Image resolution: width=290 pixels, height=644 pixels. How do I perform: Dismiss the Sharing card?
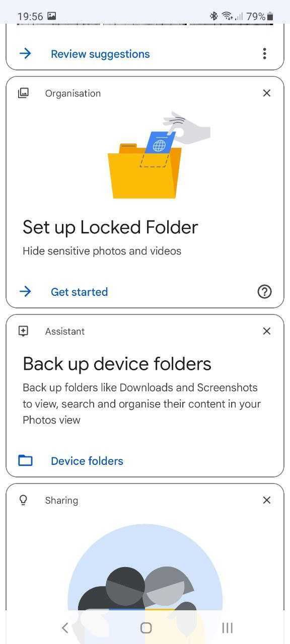[x=266, y=500]
